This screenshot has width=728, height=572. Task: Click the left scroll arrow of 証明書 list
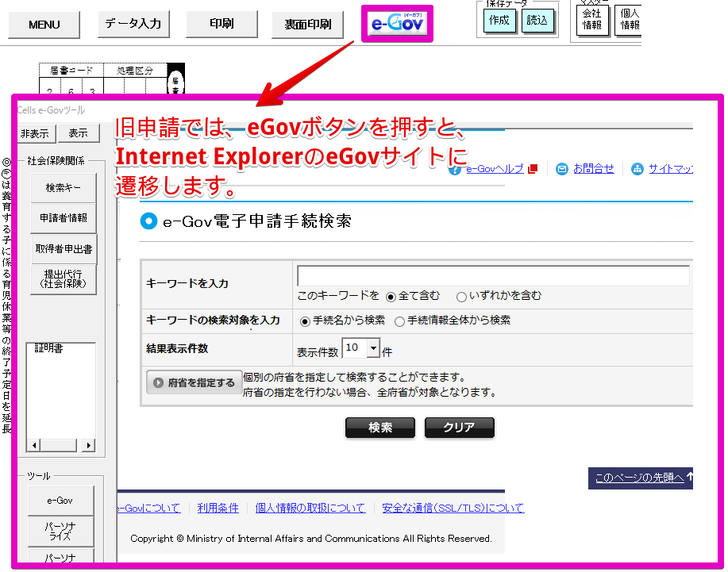(33, 445)
